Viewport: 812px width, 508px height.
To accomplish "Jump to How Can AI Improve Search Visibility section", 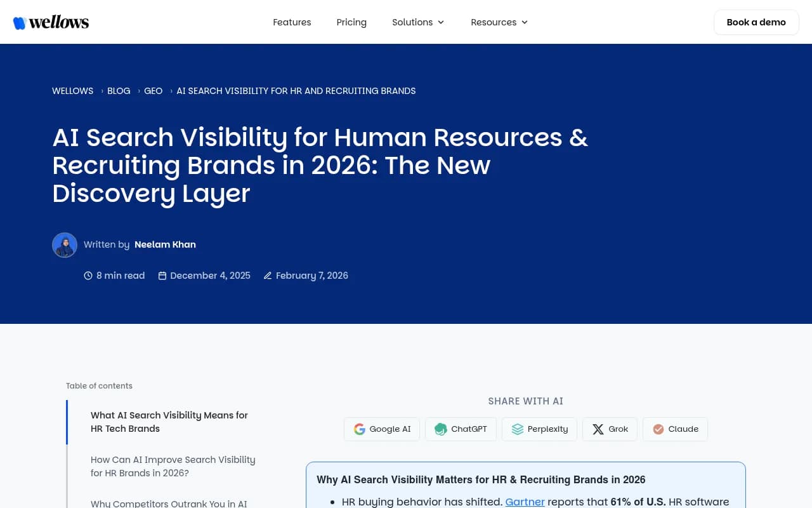I will (x=173, y=466).
